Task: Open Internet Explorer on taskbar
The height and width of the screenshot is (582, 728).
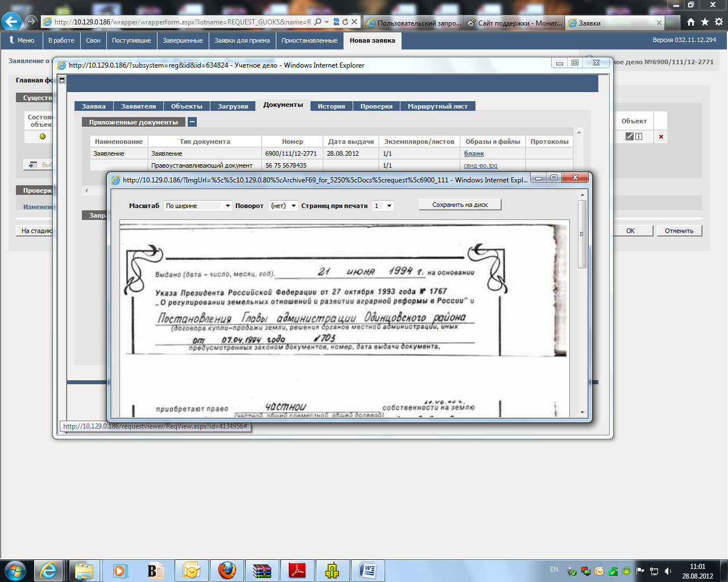Action: tap(48, 570)
